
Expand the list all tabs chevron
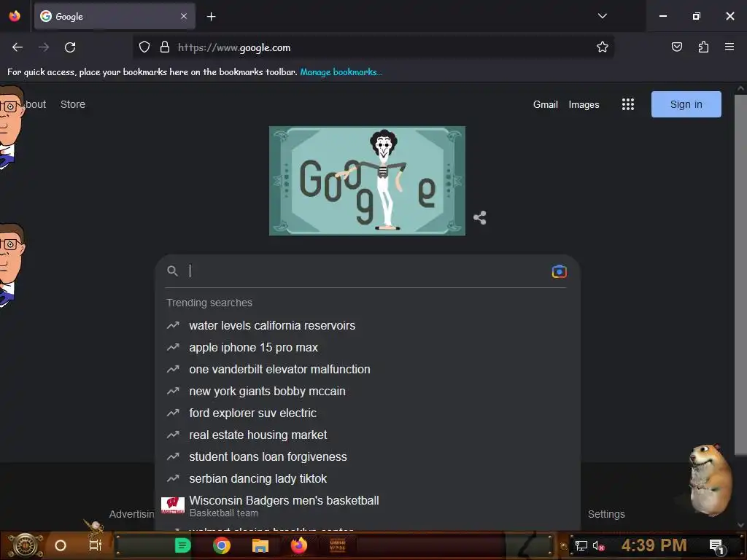pyautogui.click(x=602, y=16)
